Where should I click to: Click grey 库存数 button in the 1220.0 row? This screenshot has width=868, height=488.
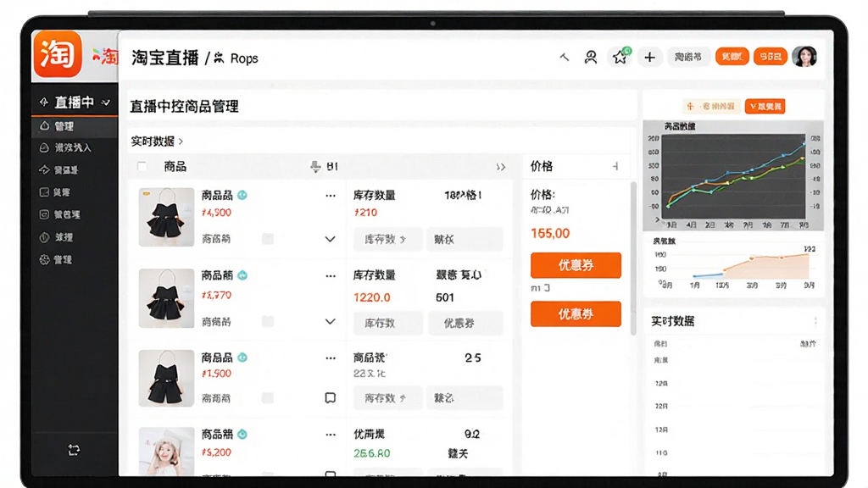pos(387,323)
